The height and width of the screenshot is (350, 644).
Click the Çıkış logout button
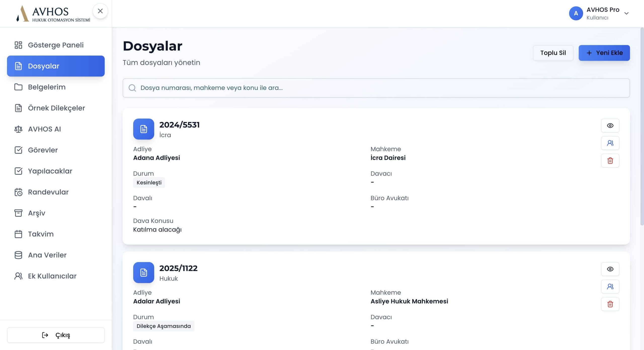pos(56,335)
